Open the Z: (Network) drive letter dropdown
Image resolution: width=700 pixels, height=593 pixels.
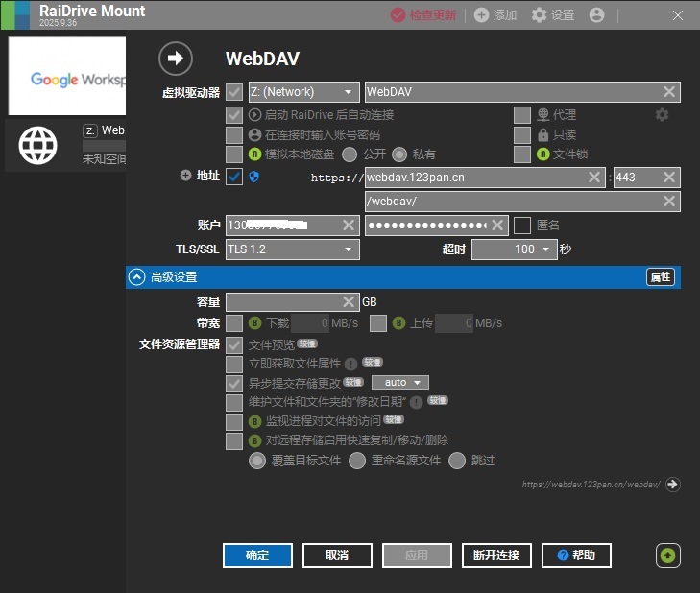click(x=303, y=92)
